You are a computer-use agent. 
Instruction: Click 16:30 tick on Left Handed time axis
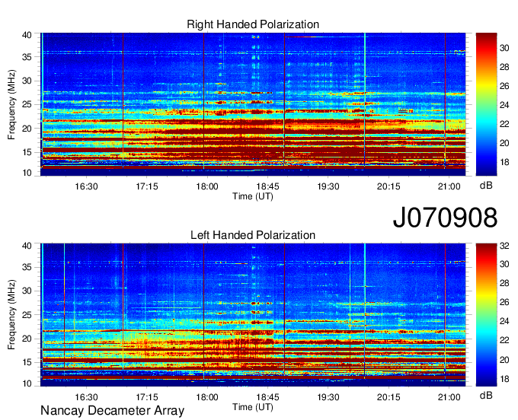tap(86, 397)
